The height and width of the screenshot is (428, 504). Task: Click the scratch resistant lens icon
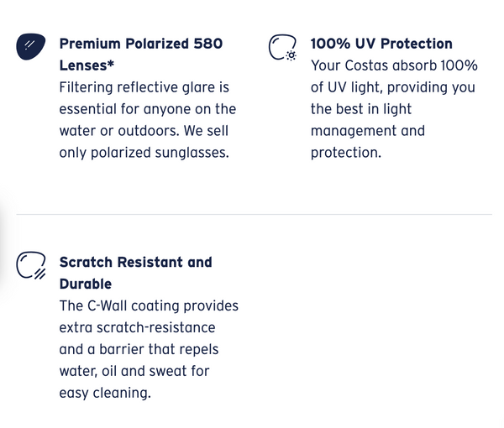click(x=31, y=266)
